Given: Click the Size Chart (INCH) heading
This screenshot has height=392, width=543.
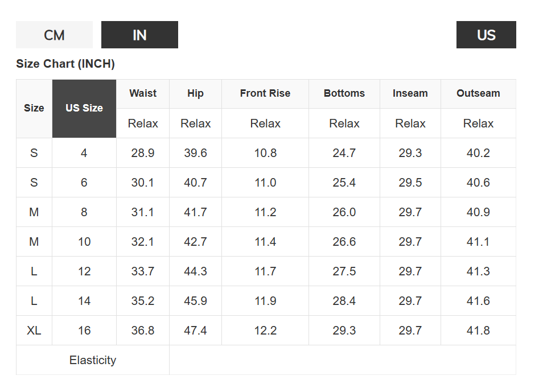Looking at the screenshot, I should 65,64.
